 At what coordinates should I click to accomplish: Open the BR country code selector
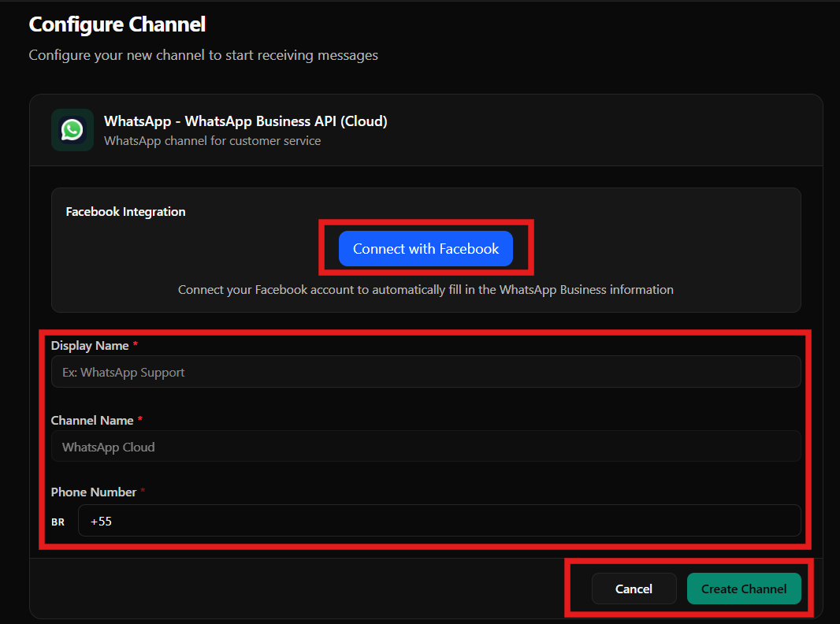coord(58,522)
